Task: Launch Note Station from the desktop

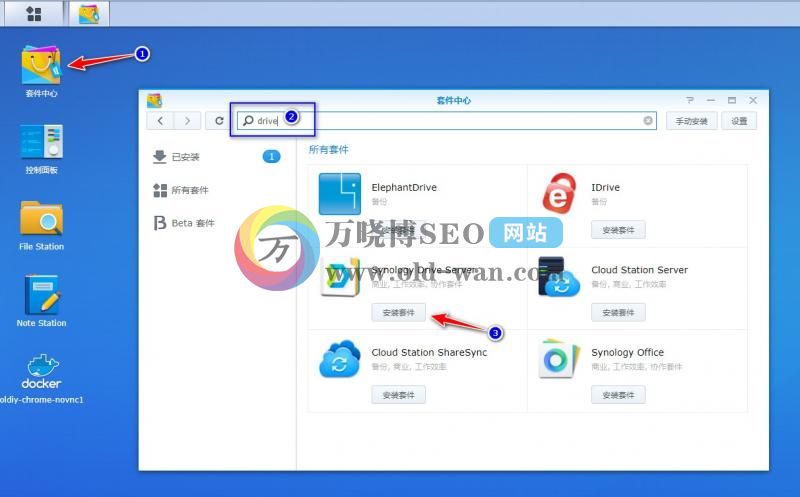Action: 41,301
